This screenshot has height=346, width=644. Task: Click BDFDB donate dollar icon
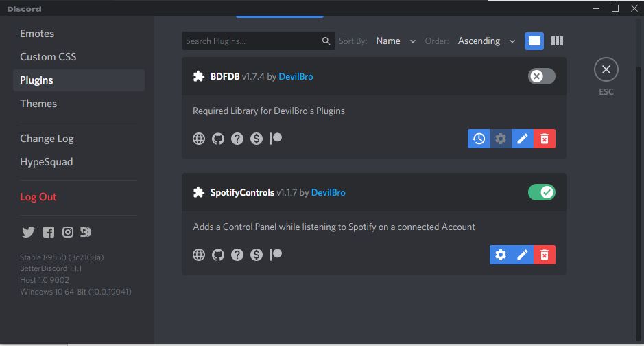coord(257,139)
